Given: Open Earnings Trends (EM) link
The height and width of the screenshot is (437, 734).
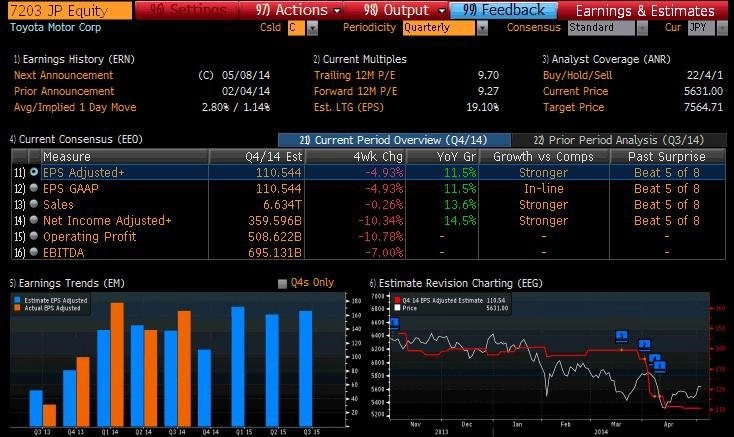Looking at the screenshot, I should coord(67,283).
